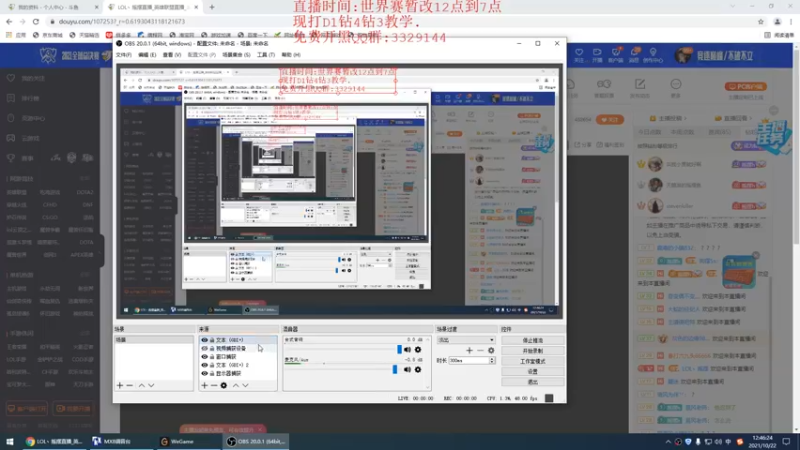Switch to Chrome LOL taskbar item
800x450 pixels.
click(54, 442)
